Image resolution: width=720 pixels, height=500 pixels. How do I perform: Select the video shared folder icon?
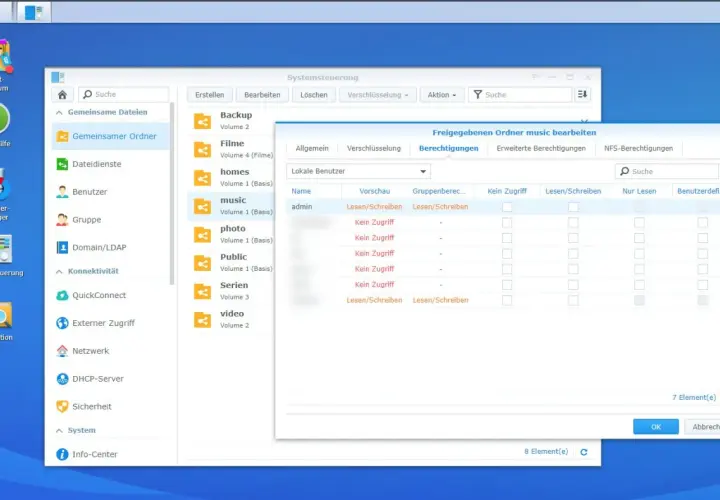202,320
